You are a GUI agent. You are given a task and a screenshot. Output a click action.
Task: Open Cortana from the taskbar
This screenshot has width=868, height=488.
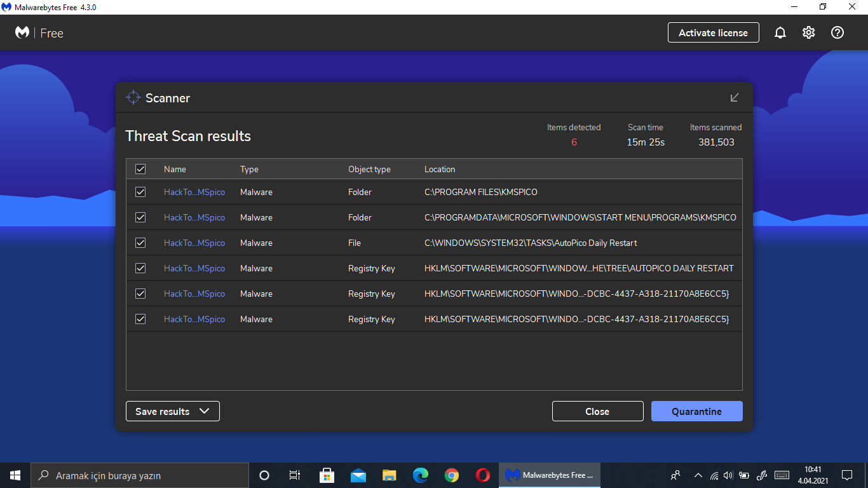point(264,475)
